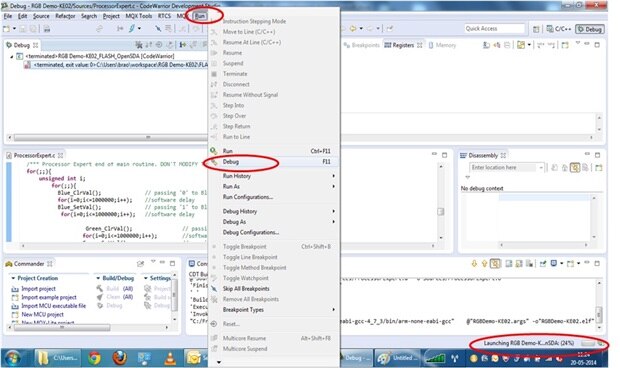Switch to the Registers tab
Viewport: 620px width, 368px height.
403,45
